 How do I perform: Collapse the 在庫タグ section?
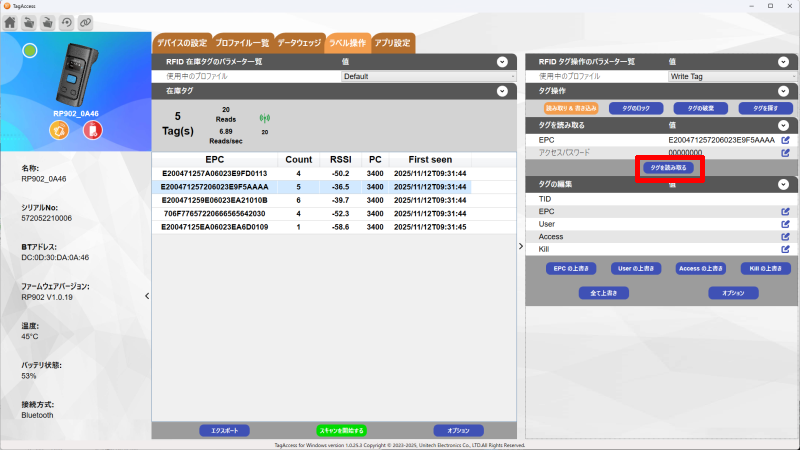click(503, 91)
